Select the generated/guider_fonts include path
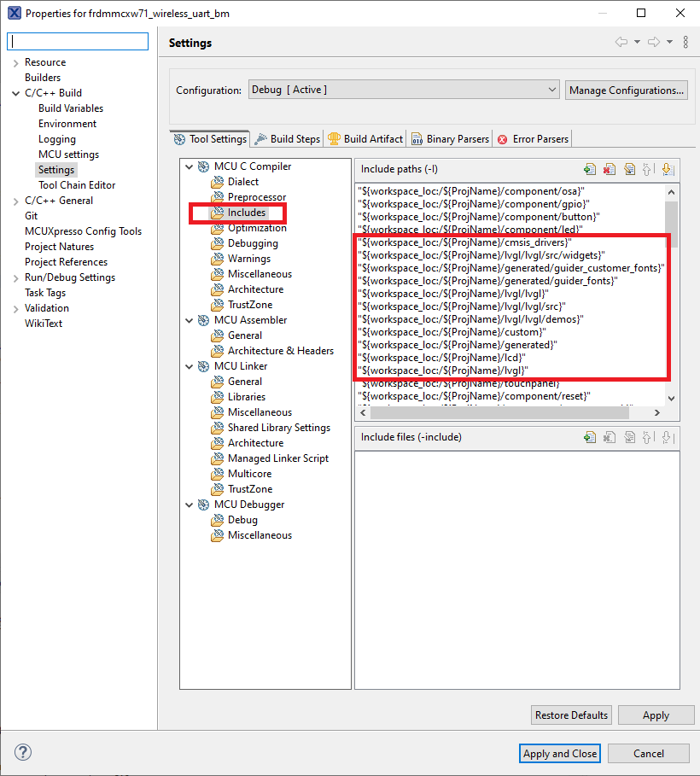700x776 pixels. [487, 281]
